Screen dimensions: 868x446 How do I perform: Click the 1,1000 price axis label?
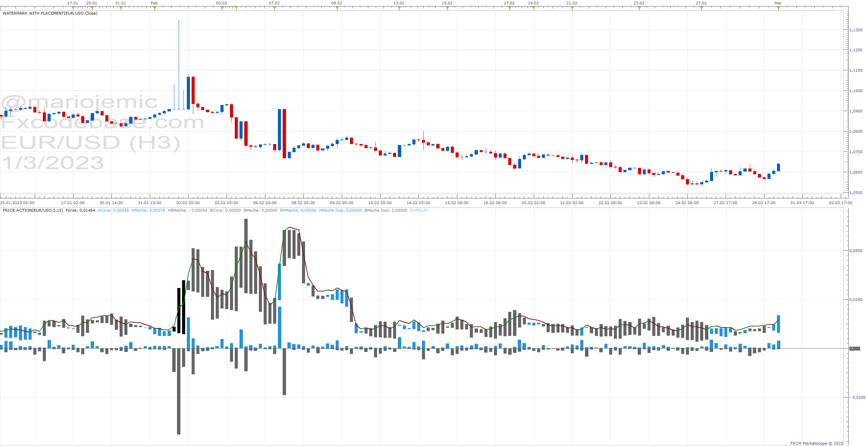856,91
